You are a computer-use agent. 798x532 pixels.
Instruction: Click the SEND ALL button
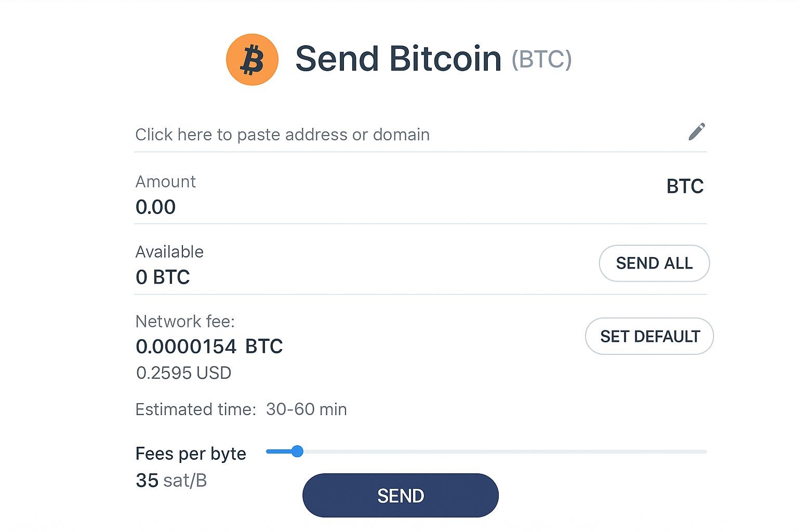click(x=654, y=263)
